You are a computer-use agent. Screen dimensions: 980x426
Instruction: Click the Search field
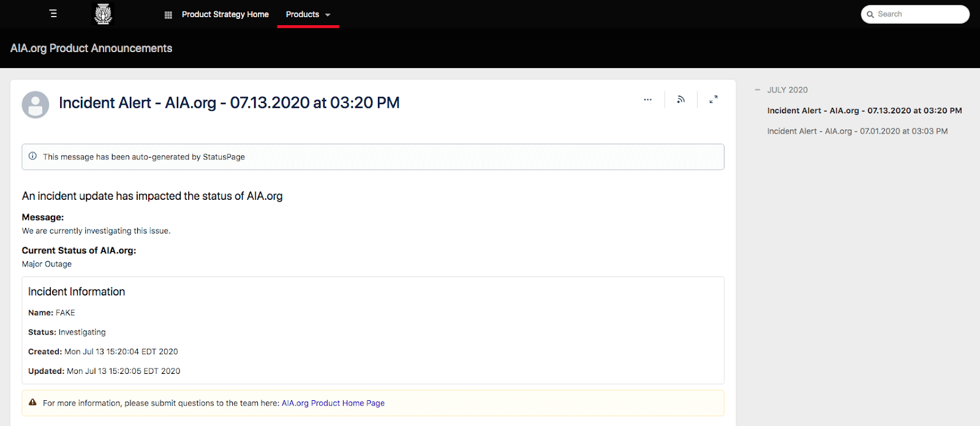[915, 14]
